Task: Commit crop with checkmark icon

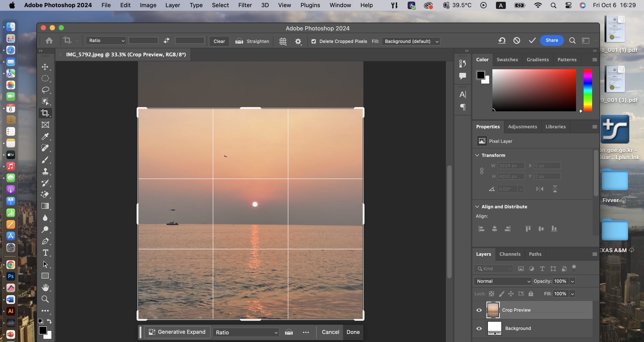Action: point(532,40)
